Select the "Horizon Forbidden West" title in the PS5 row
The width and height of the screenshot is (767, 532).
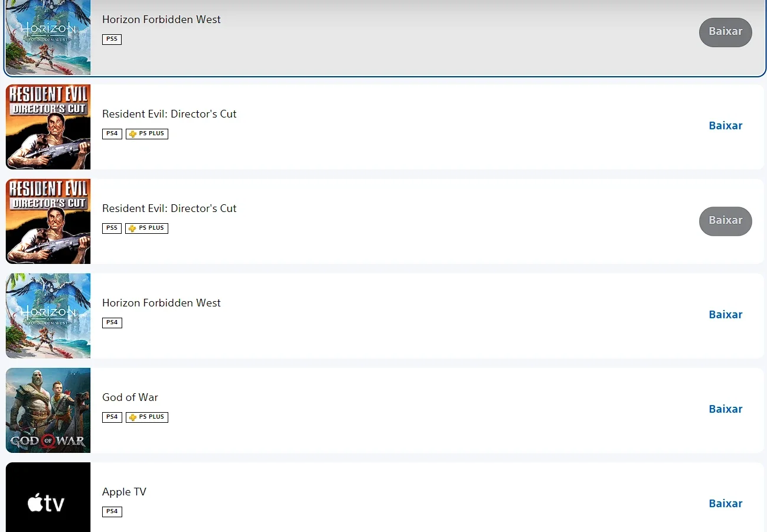161,19
